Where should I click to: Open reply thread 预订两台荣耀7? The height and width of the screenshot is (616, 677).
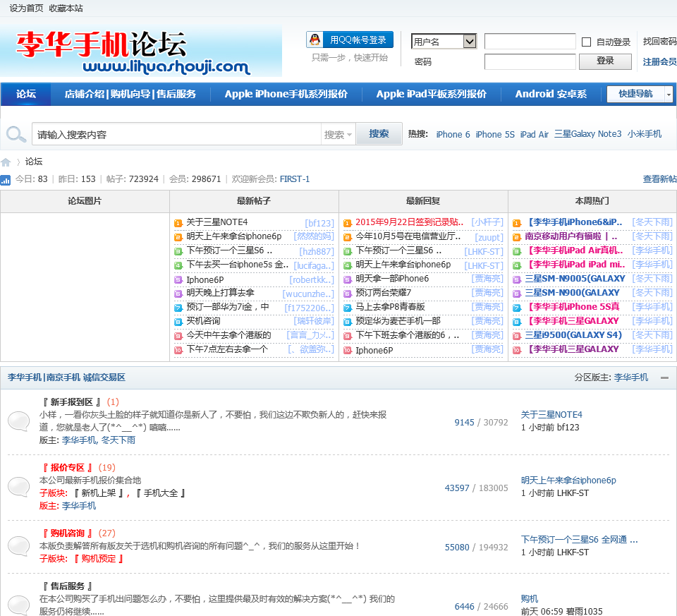tap(383, 293)
